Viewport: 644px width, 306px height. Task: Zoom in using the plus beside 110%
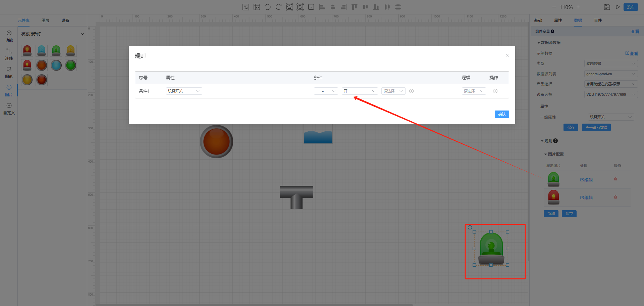(578, 7)
